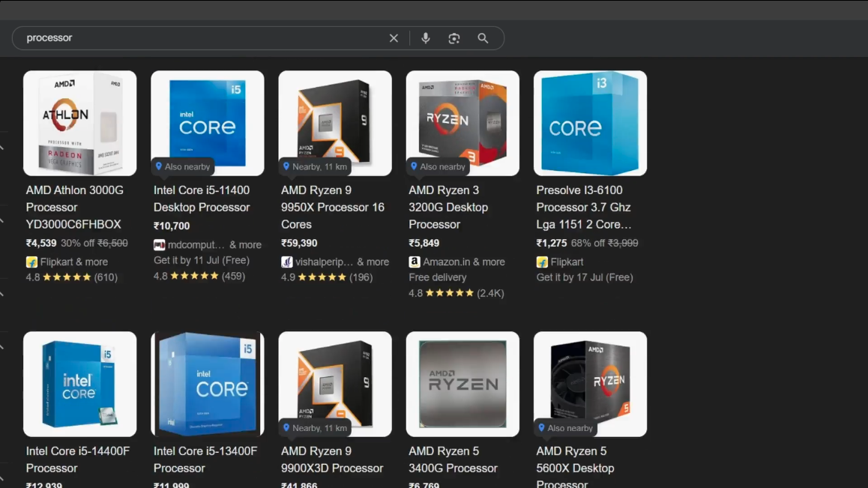Screen dimensions: 868x488
Task: Click price ₹1,275 on Presolve I3-6100
Action: (552, 243)
